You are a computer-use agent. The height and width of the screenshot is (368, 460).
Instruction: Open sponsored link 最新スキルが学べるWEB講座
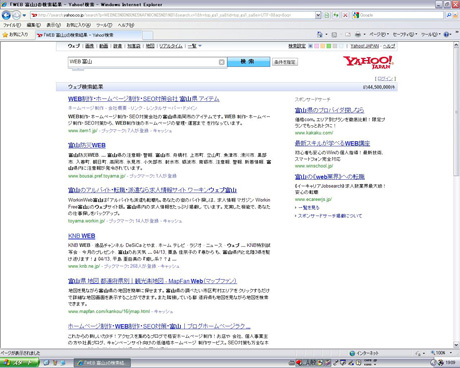[332, 143]
